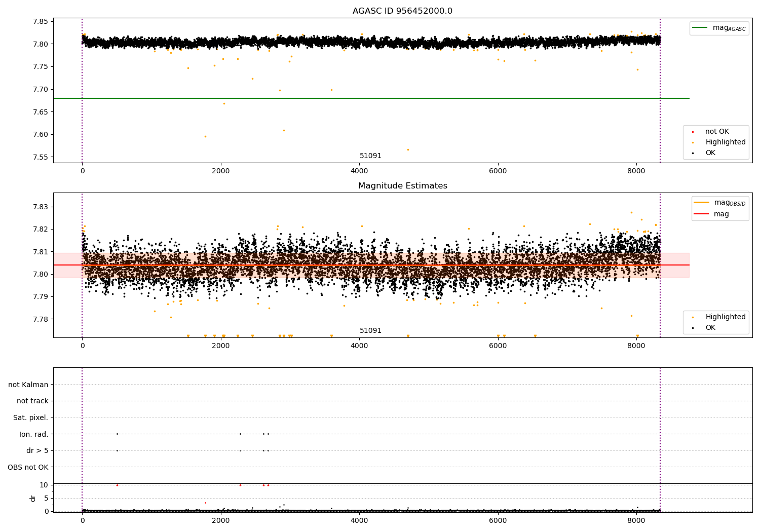This screenshot has width=760, height=532.
Task: Click the red mag line in Magnitude Estimates plot
Action: point(371,265)
